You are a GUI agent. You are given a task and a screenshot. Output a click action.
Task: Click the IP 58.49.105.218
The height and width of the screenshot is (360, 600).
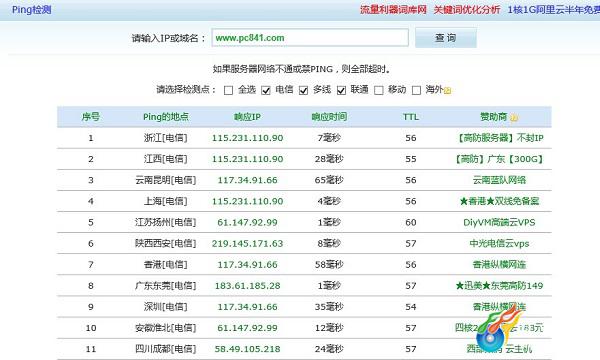(248, 349)
